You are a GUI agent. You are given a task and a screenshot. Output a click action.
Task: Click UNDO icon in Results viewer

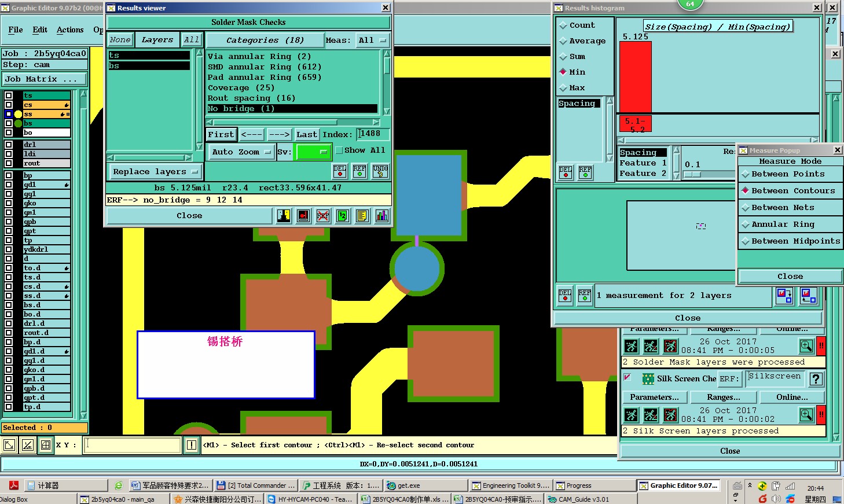click(x=380, y=171)
